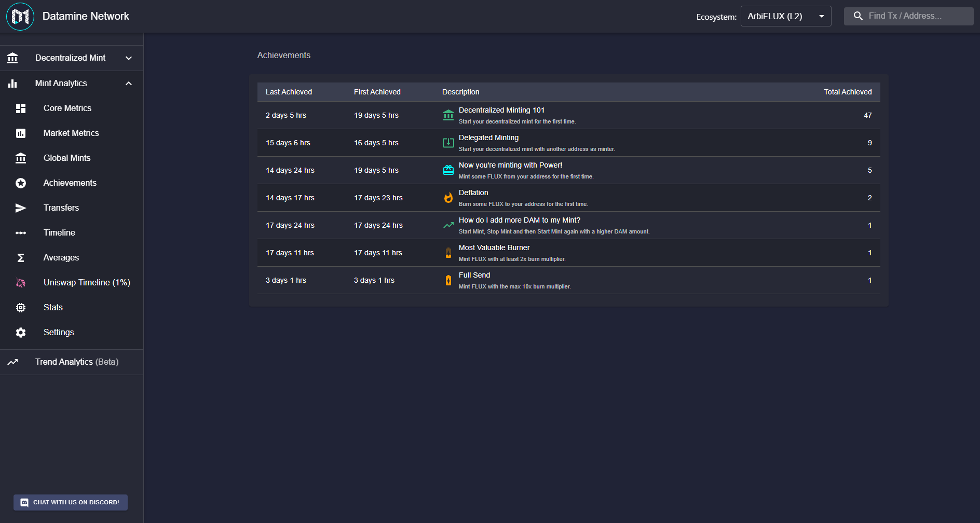Click the Ecosystem: label

pyautogui.click(x=716, y=17)
